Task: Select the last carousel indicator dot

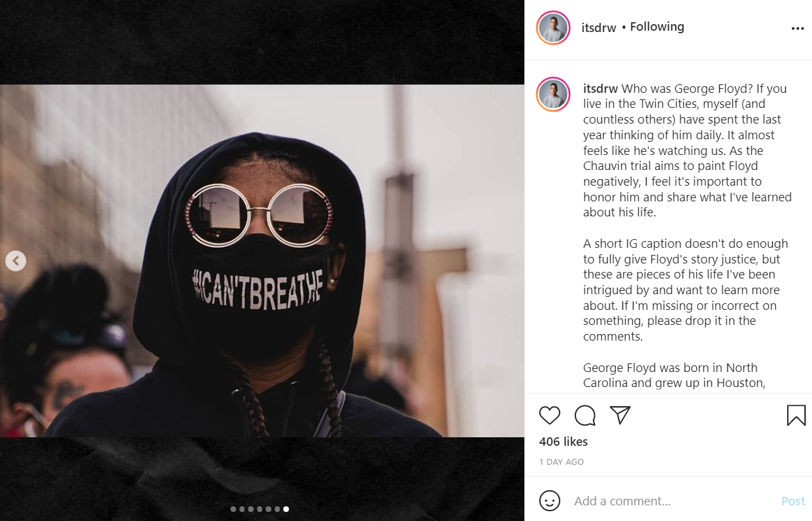Action: point(286,509)
